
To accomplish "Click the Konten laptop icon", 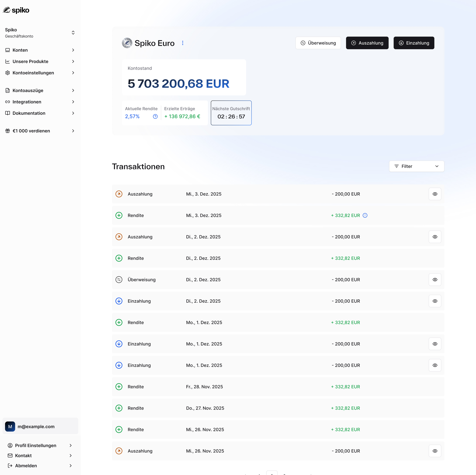I will (x=8, y=50).
